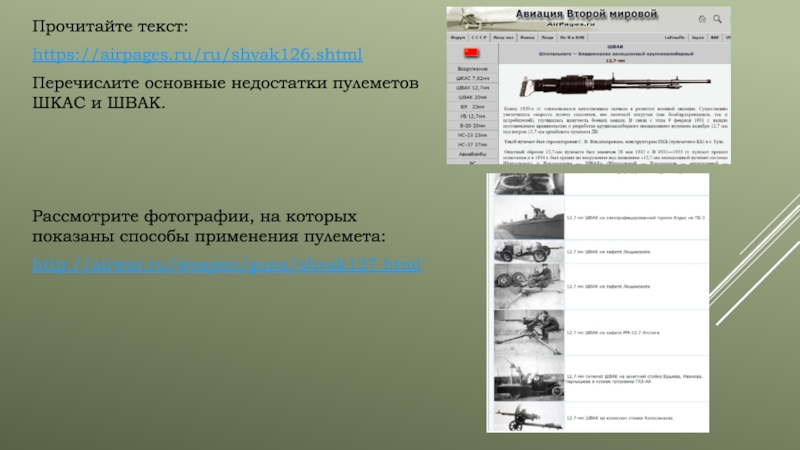This screenshot has width=800, height=450.
Task: Click the red USSR flag icon
Action: (471, 53)
